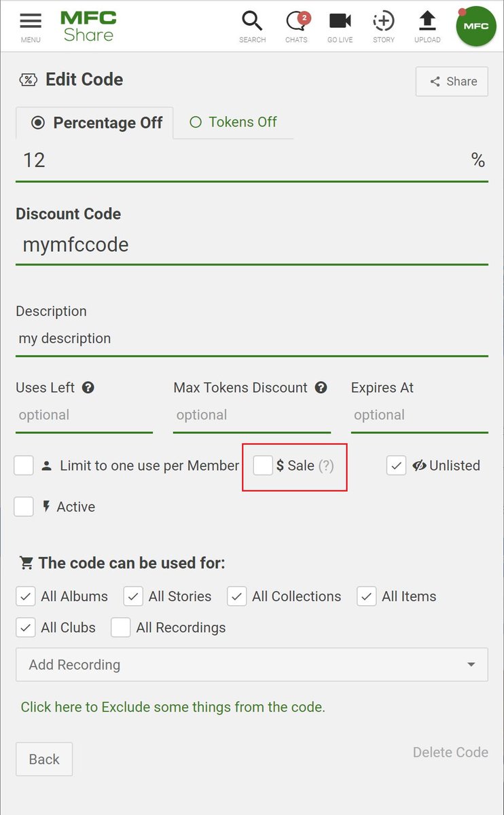Select the Tokens Off radio option
The image size is (504, 815).
[234, 122]
